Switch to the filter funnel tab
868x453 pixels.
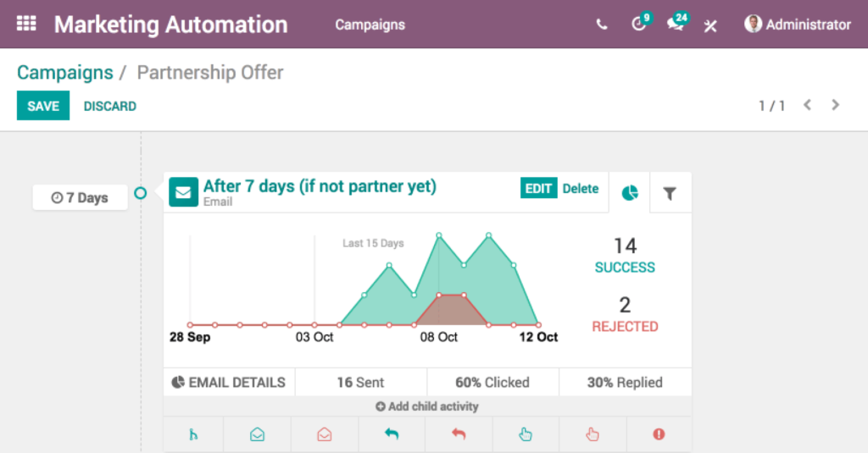[670, 193]
